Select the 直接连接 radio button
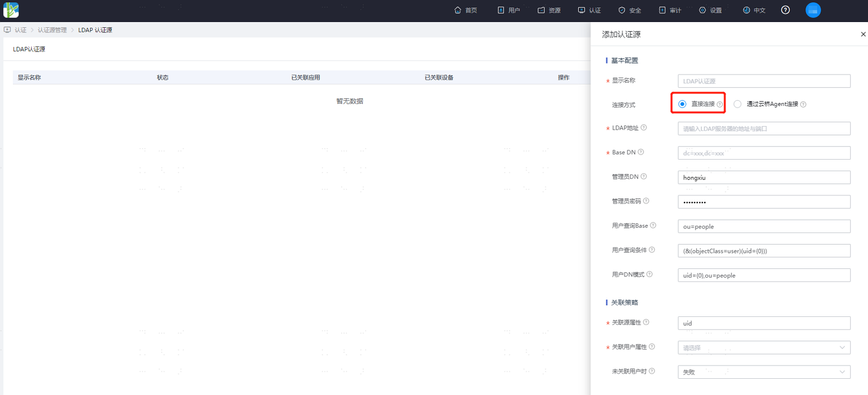 682,104
